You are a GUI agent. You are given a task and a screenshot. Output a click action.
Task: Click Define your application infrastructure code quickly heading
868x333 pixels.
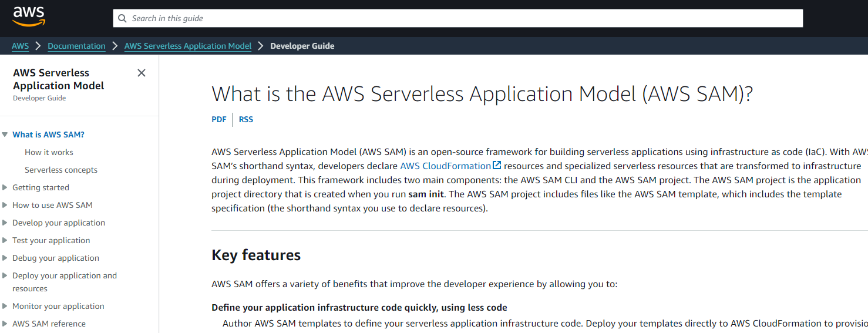(359, 307)
